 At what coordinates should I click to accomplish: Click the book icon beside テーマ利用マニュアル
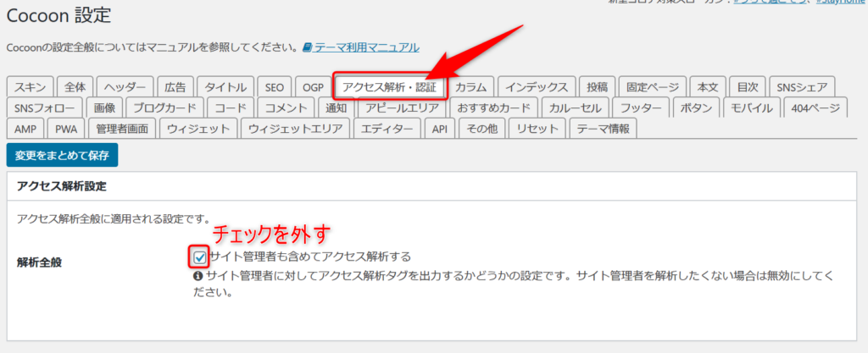pyautogui.click(x=307, y=47)
